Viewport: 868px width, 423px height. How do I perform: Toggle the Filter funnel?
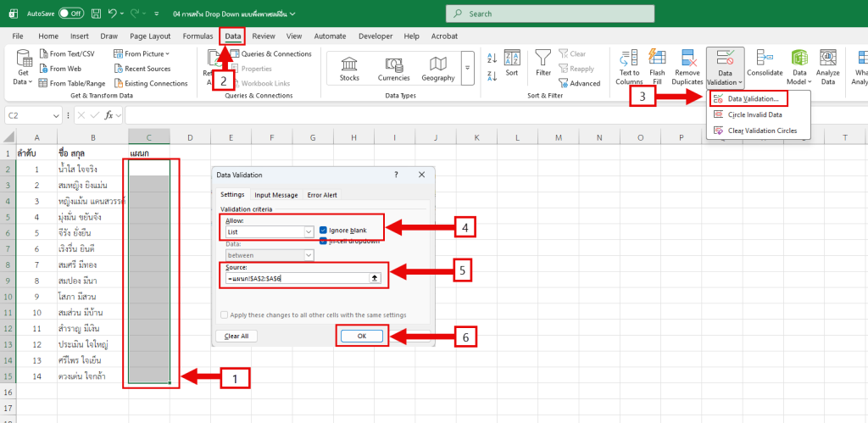tap(543, 63)
